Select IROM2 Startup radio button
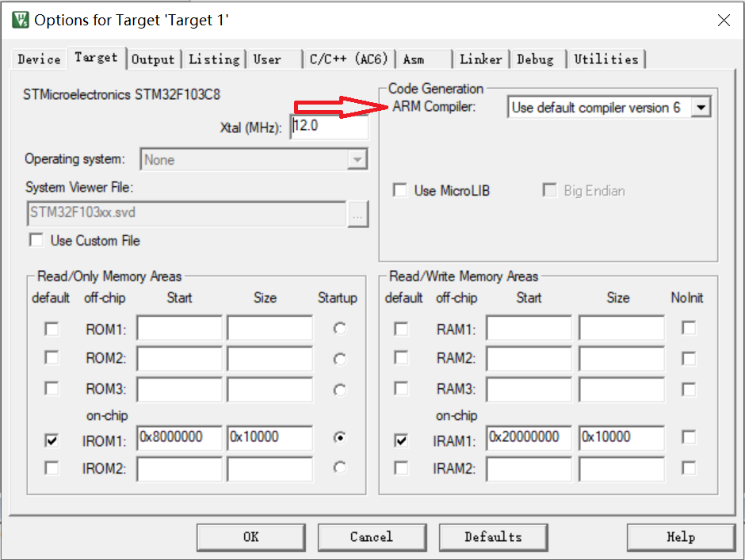Viewport: 745px width, 560px height. tap(340, 467)
